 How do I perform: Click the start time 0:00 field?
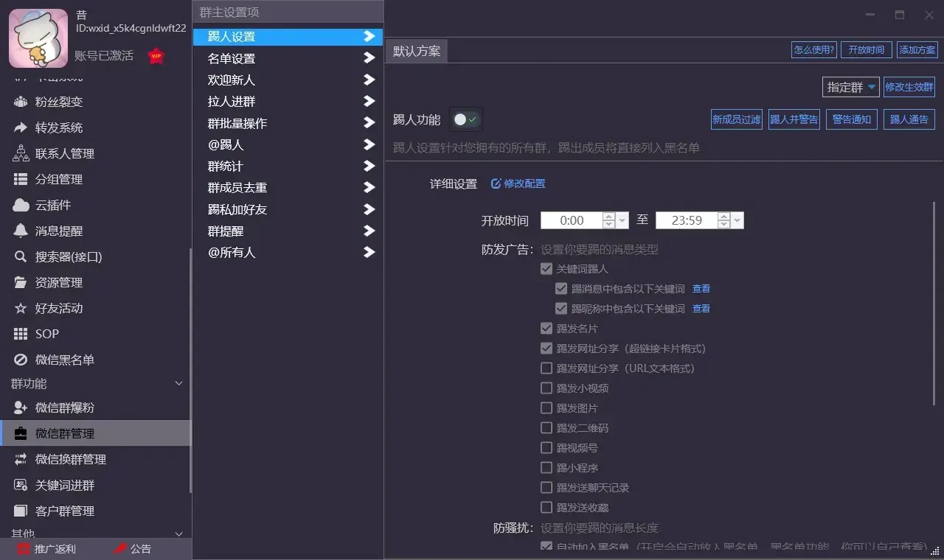point(572,220)
